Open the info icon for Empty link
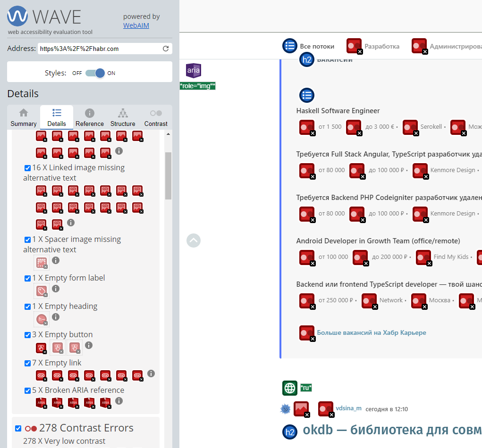The width and height of the screenshot is (482, 448). point(151,373)
